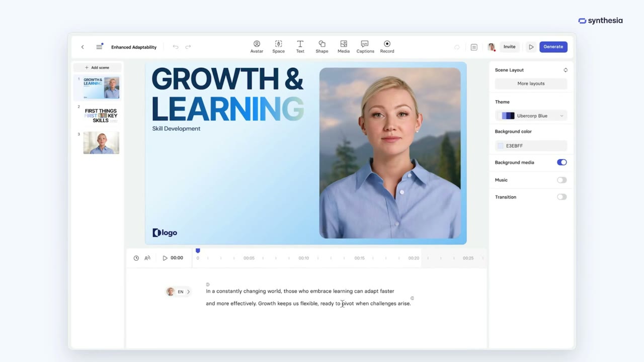This screenshot has height=362, width=644.
Task: Open the voice pronunciation icon
Action: pyautogui.click(x=147, y=258)
